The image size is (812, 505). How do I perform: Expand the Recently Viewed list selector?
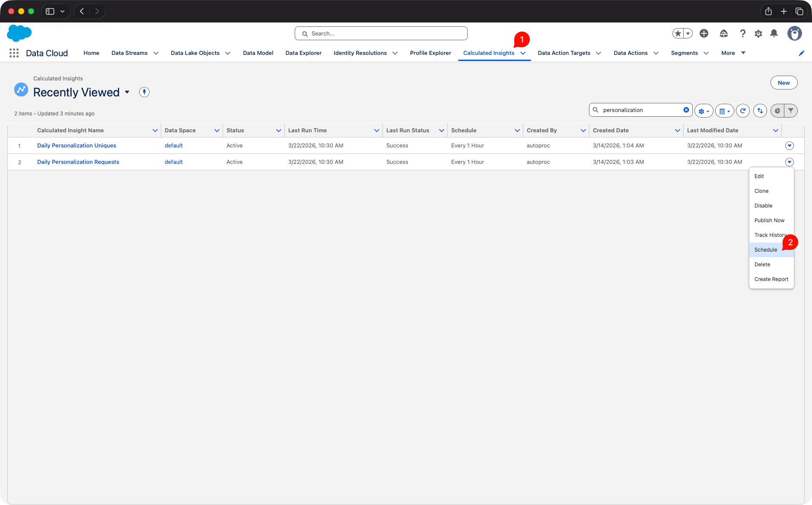(127, 92)
